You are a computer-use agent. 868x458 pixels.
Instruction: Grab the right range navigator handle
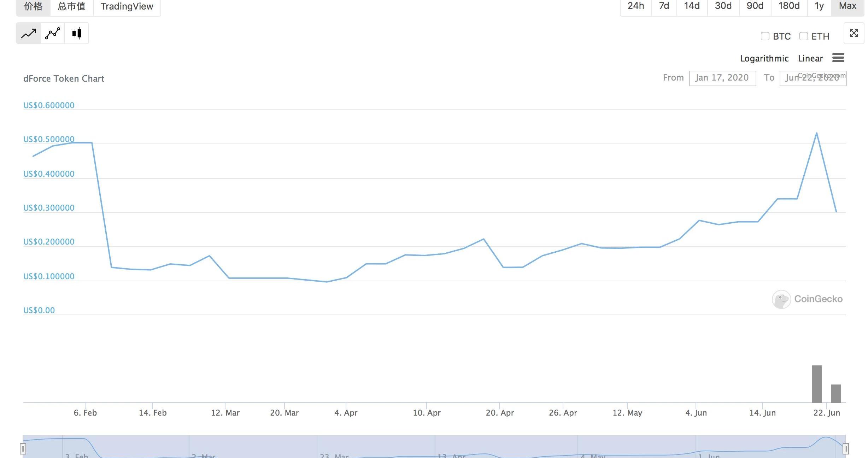(845, 449)
